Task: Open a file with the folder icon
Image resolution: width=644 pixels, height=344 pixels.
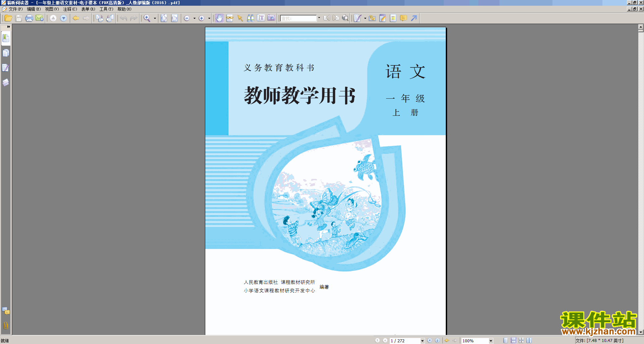Action: tap(8, 18)
